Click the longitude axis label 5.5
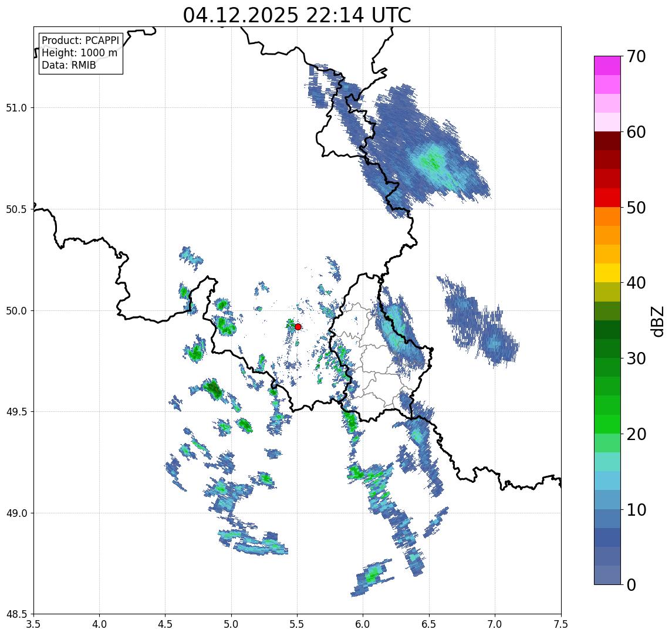 coord(298,624)
